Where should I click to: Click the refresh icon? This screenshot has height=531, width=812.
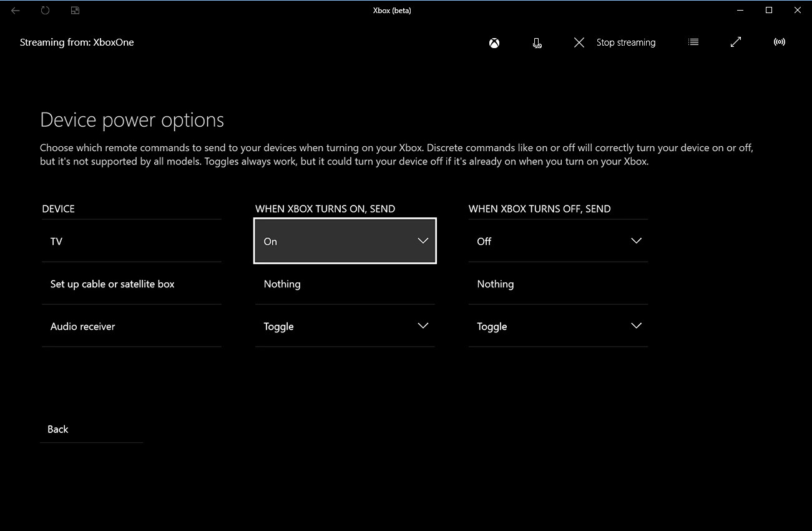pyautogui.click(x=44, y=10)
